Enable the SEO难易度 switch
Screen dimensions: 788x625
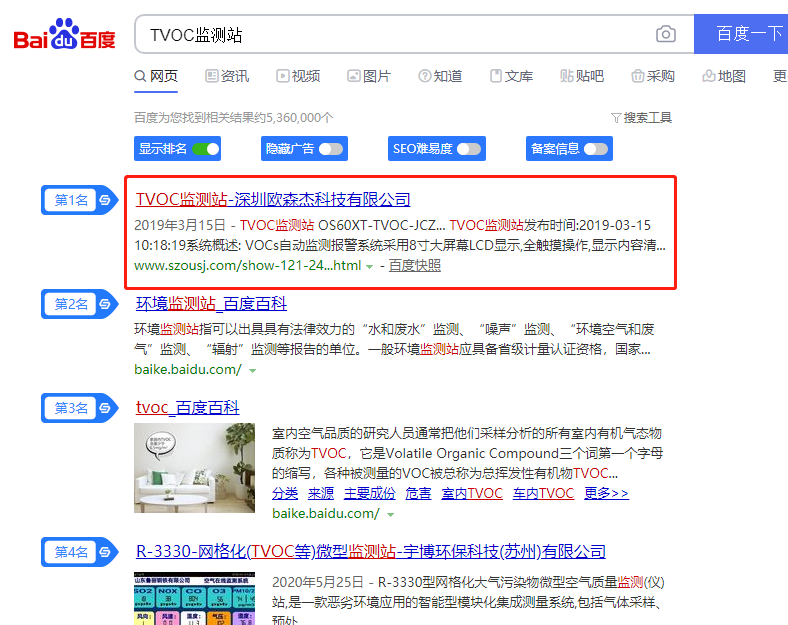469,149
